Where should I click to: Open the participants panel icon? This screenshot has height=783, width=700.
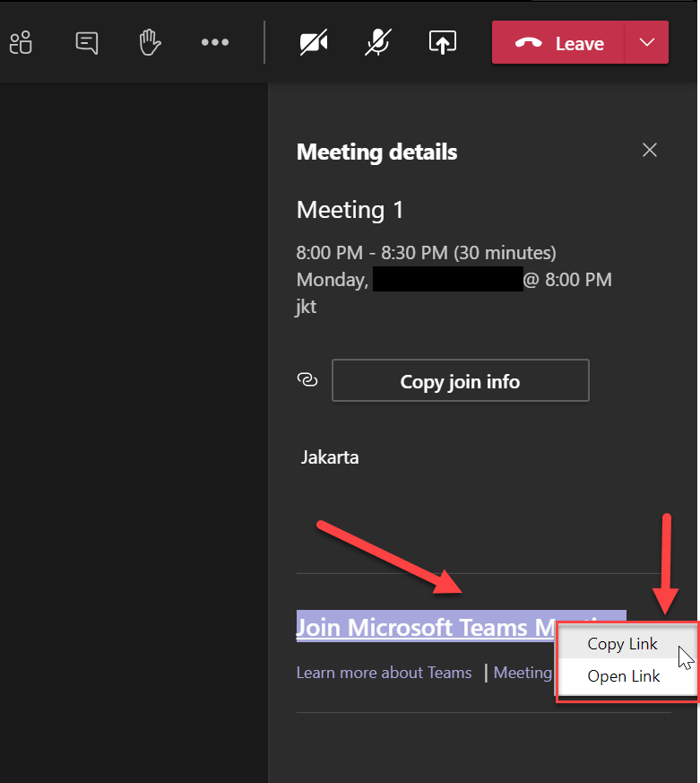click(21, 42)
